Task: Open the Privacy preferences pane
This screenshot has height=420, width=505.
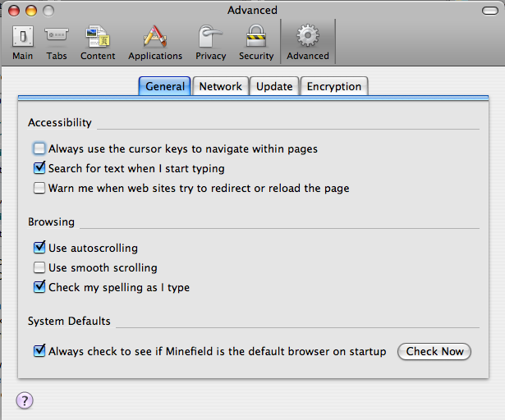Action: click(x=211, y=43)
